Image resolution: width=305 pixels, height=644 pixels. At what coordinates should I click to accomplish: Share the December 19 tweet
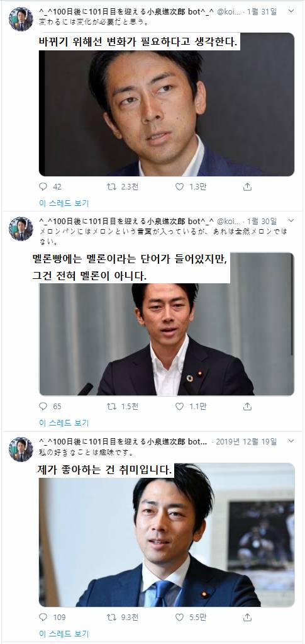(247, 617)
